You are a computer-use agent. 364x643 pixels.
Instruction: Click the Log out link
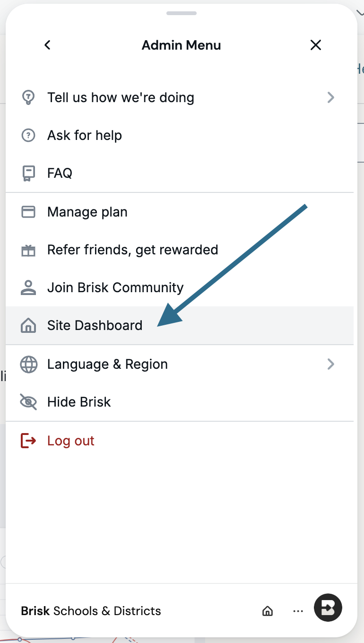71,441
